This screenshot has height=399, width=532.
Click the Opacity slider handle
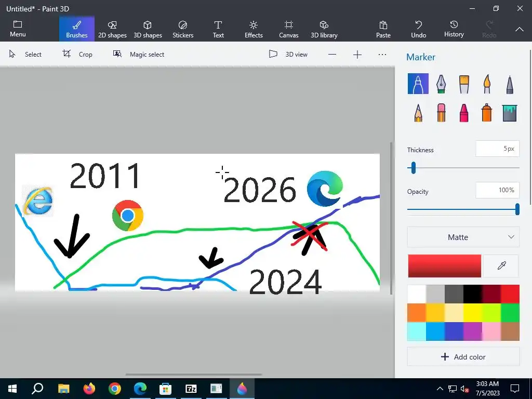(x=517, y=209)
